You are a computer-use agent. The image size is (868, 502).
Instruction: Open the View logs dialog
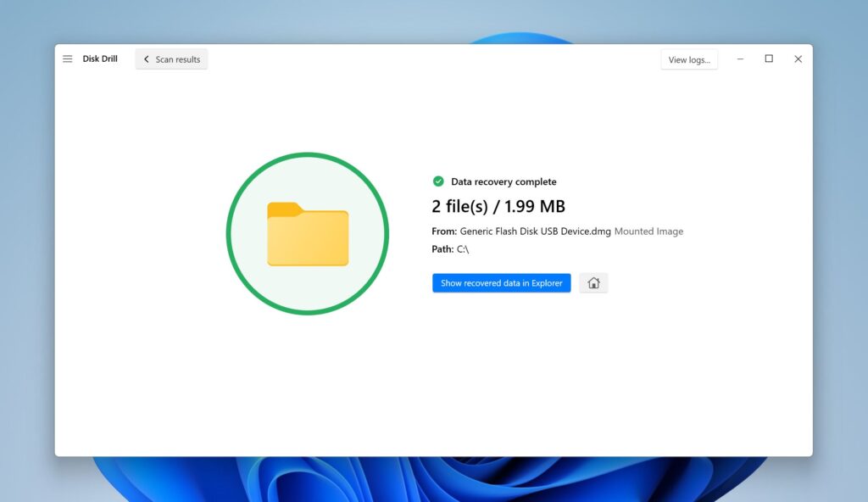pos(689,59)
